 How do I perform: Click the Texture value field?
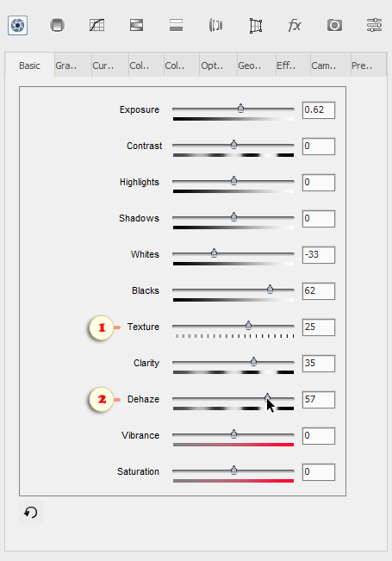(x=319, y=327)
